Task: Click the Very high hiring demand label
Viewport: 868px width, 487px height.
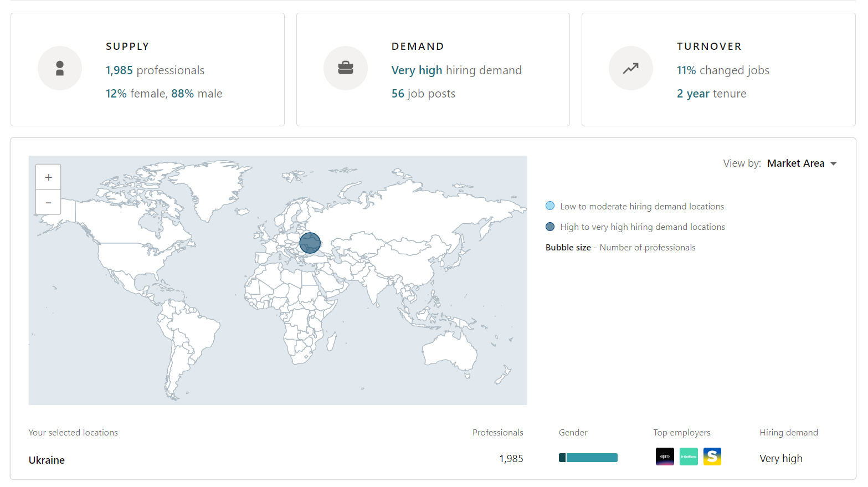Action: (x=781, y=458)
